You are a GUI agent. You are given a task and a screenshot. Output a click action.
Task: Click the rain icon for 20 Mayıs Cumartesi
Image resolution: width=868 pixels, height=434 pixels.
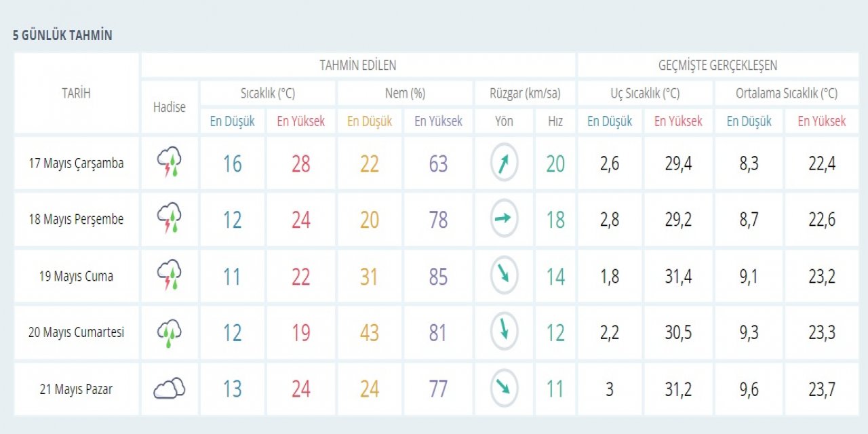[x=169, y=333]
